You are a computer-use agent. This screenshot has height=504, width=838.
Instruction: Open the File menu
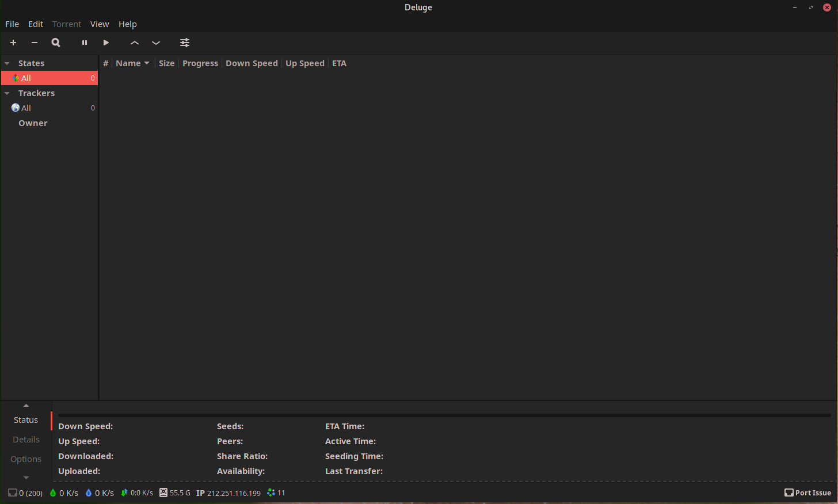coord(12,24)
